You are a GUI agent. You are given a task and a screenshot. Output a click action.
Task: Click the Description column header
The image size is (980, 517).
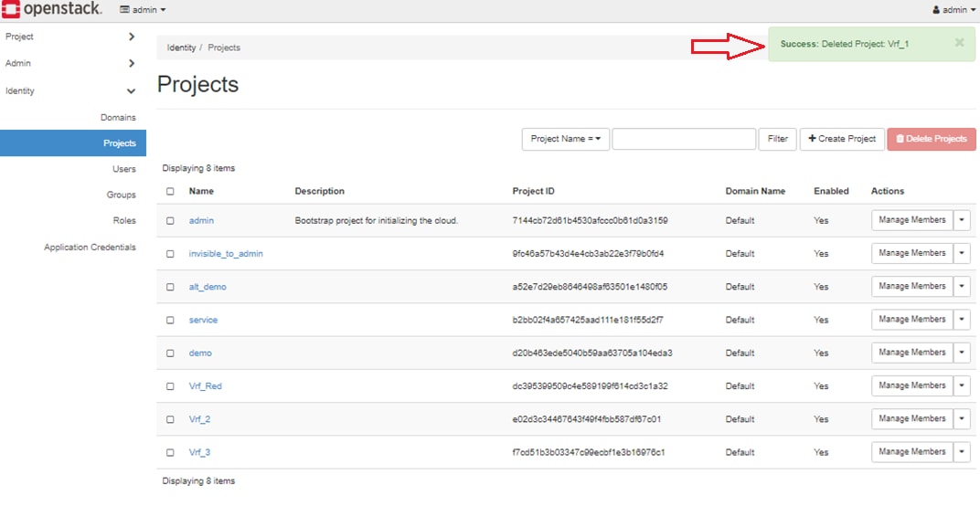[x=319, y=191]
